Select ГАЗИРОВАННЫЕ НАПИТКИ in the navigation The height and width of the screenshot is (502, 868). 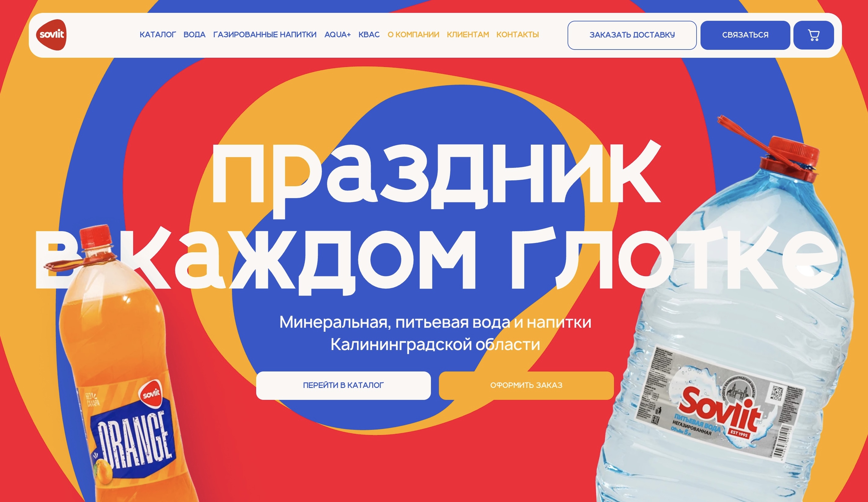coord(265,35)
